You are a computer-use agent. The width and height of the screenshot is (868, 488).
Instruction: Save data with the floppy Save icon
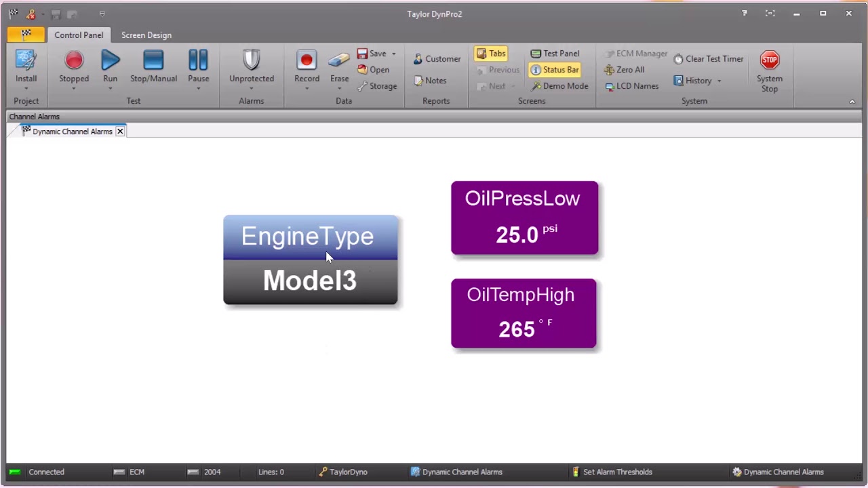pos(362,54)
